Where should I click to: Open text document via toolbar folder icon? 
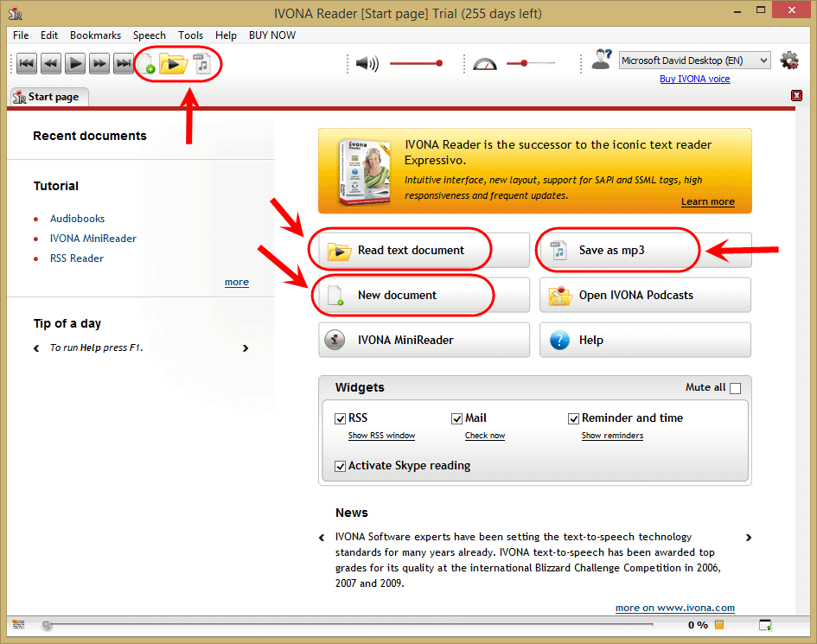point(173,64)
